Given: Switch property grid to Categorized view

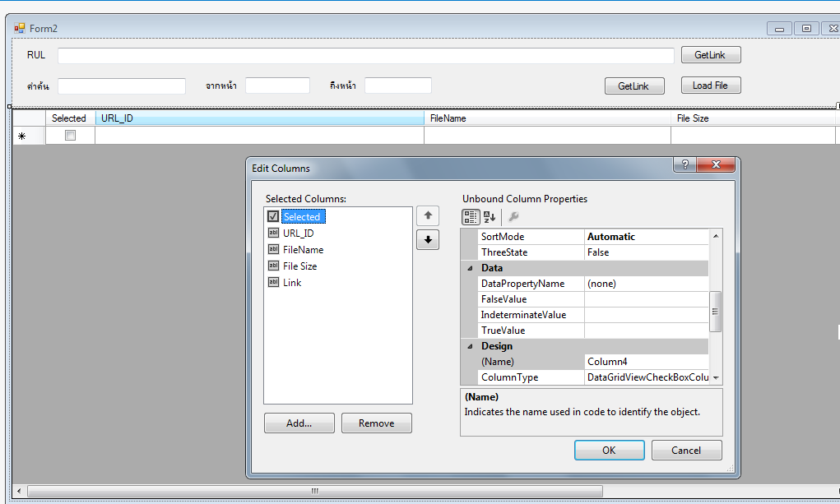Looking at the screenshot, I should point(471,217).
